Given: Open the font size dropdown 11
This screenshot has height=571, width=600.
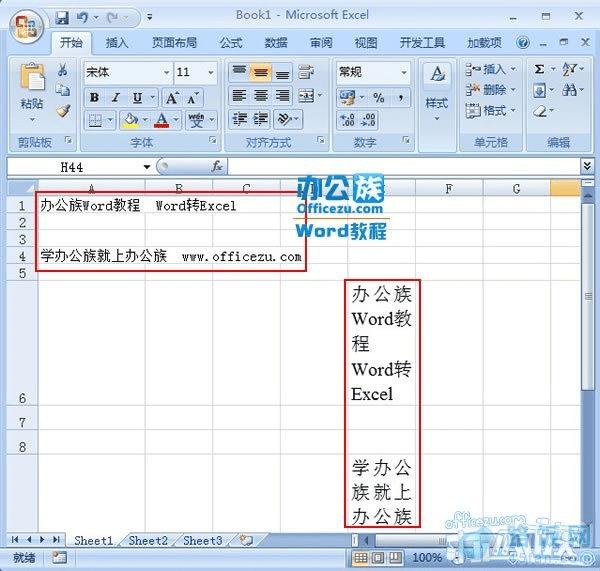Looking at the screenshot, I should [x=211, y=72].
